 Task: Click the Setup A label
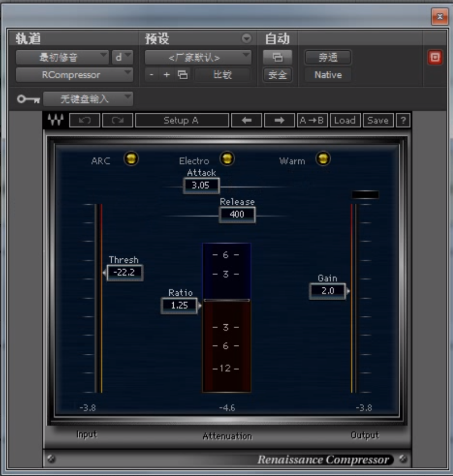[x=182, y=121]
